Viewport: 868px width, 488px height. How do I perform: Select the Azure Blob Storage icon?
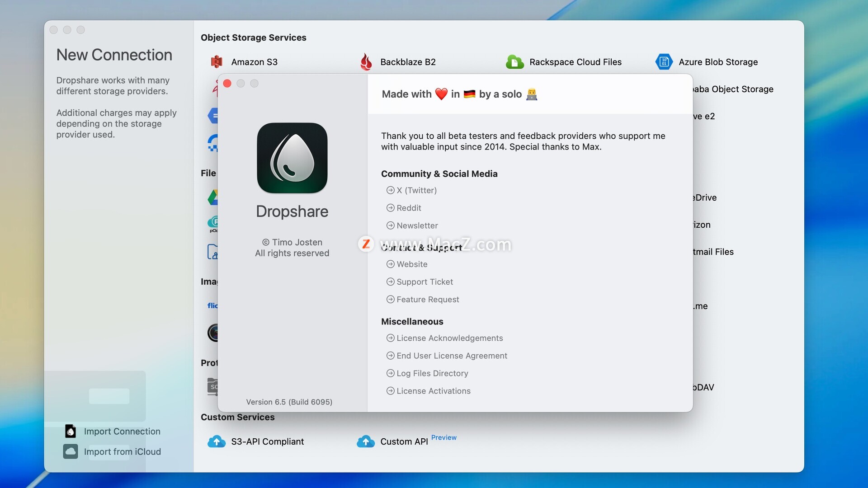click(x=664, y=61)
